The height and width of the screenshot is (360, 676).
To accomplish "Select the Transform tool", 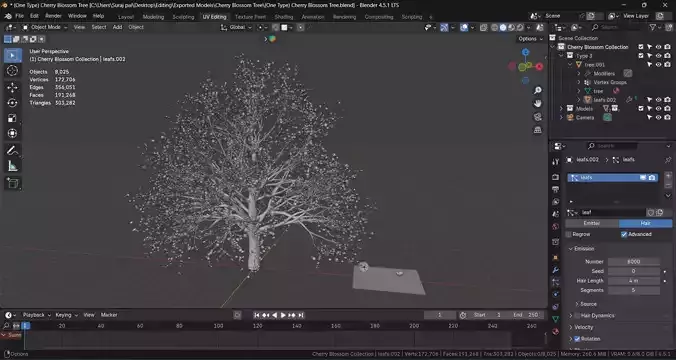I will [x=13, y=133].
